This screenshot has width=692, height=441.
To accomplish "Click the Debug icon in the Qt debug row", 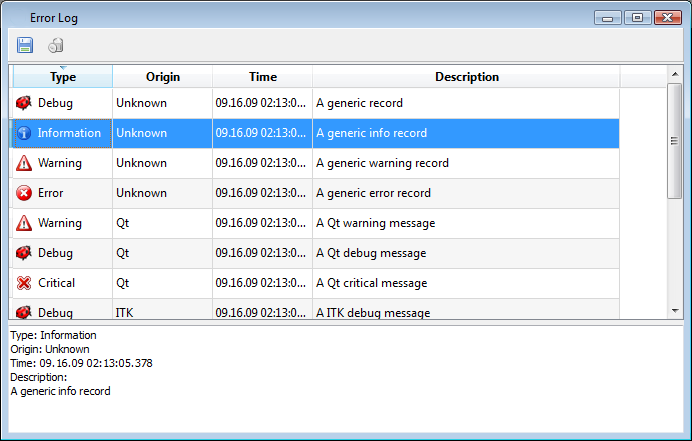I will tap(24, 253).
